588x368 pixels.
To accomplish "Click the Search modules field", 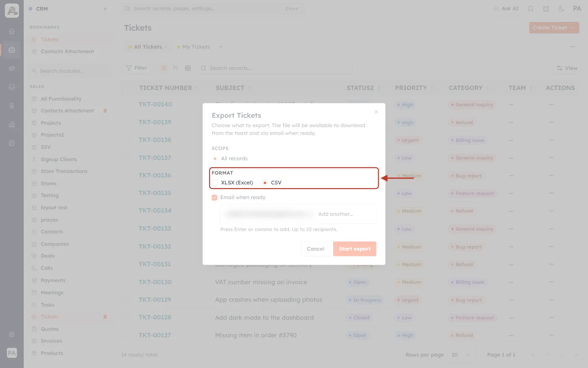I will 70,71.
